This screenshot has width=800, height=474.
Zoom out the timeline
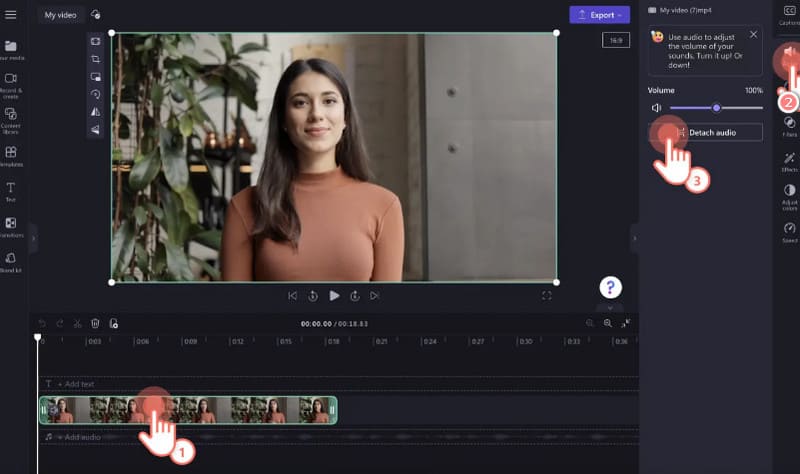pyautogui.click(x=590, y=323)
